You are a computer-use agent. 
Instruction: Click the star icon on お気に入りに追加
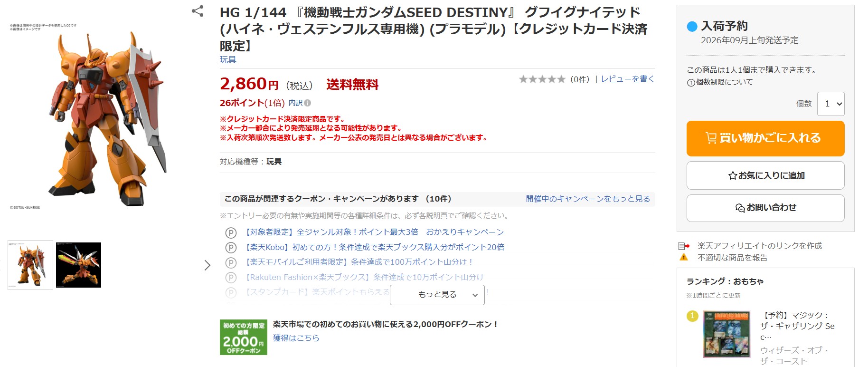733,175
